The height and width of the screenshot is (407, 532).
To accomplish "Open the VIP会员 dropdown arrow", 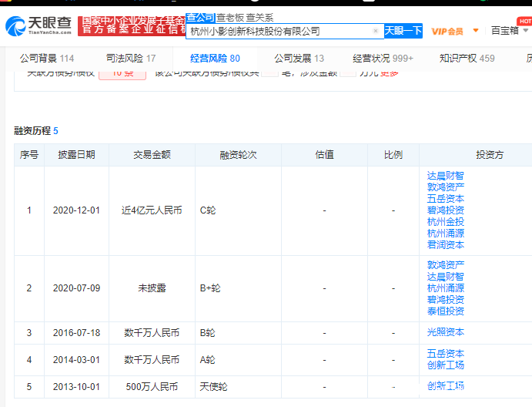I will coord(475,31).
